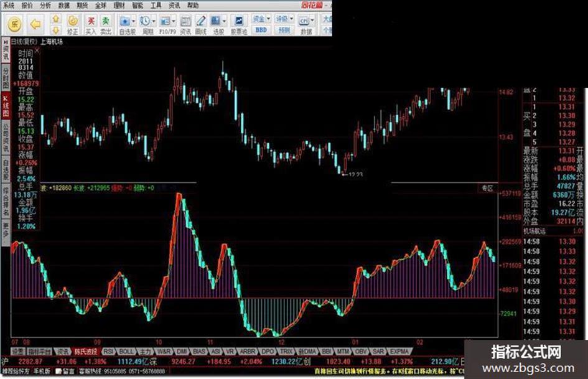Open the 指标平台 tab
The height and width of the screenshot is (379, 588).
point(40,352)
